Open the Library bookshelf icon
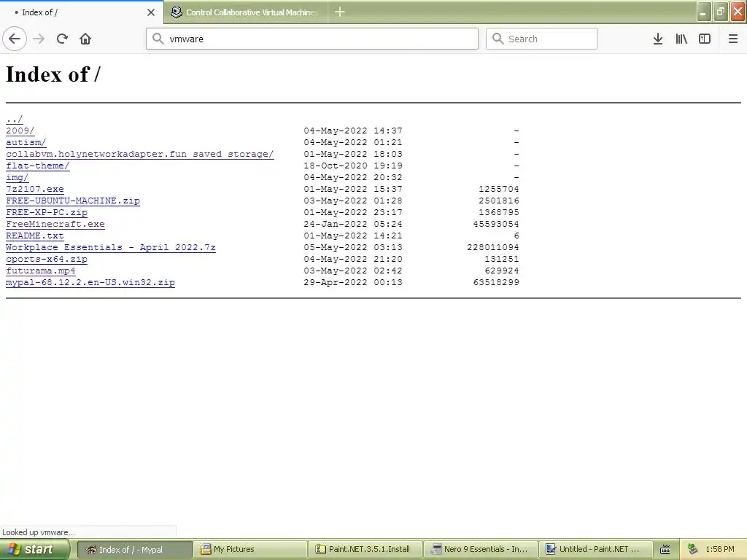The image size is (747, 560). (681, 39)
